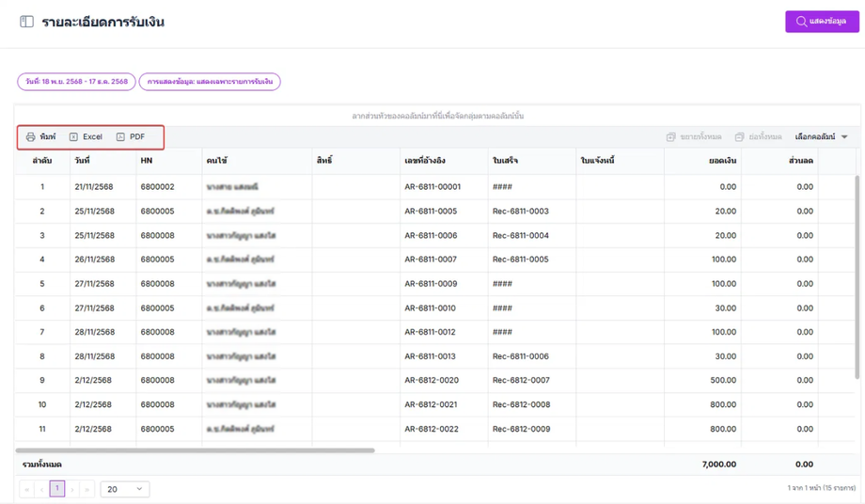Image resolution: width=865 pixels, height=504 pixels.
Task: Open the column chooser dropdown
Action: [821, 136]
